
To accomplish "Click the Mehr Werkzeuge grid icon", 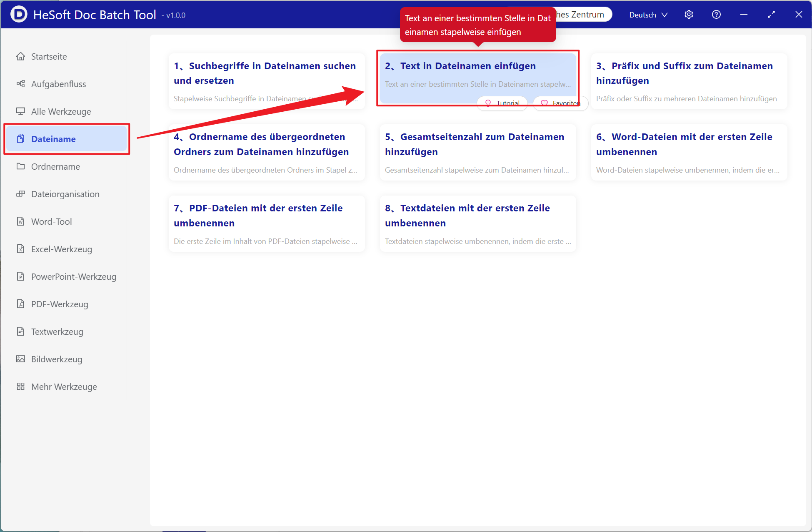I will click(x=20, y=386).
